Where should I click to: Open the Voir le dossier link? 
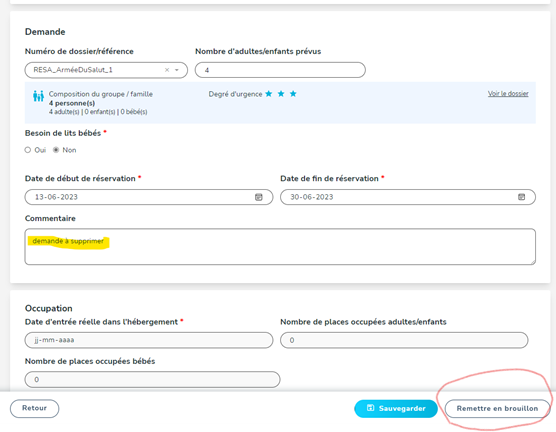tap(508, 94)
